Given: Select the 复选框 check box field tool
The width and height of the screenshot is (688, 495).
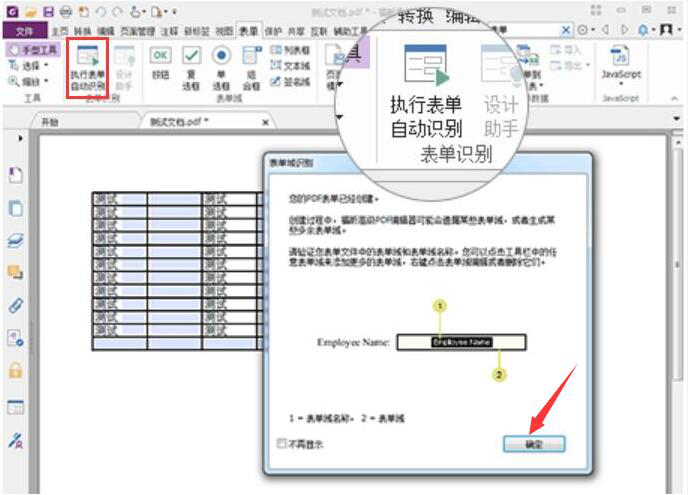Looking at the screenshot, I should point(191,68).
